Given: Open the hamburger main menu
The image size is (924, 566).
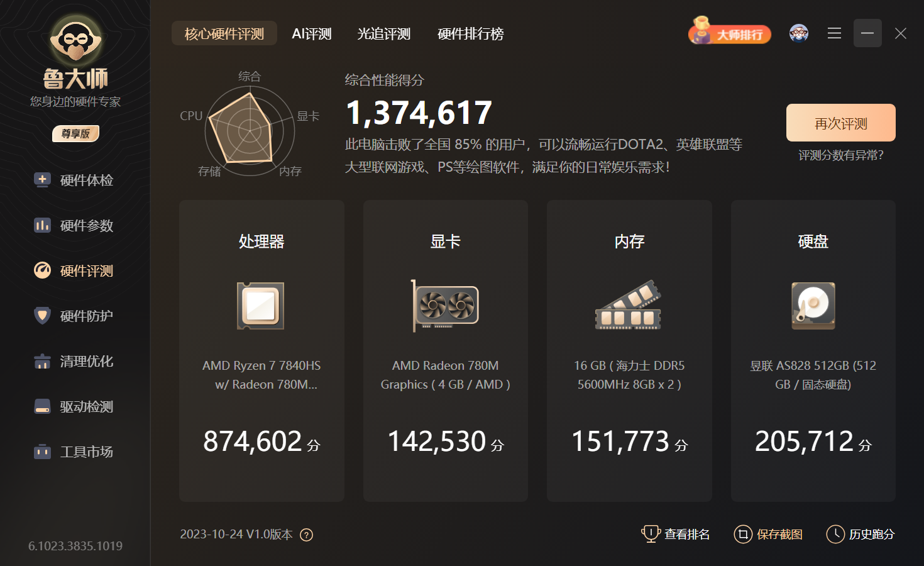Looking at the screenshot, I should click(834, 33).
